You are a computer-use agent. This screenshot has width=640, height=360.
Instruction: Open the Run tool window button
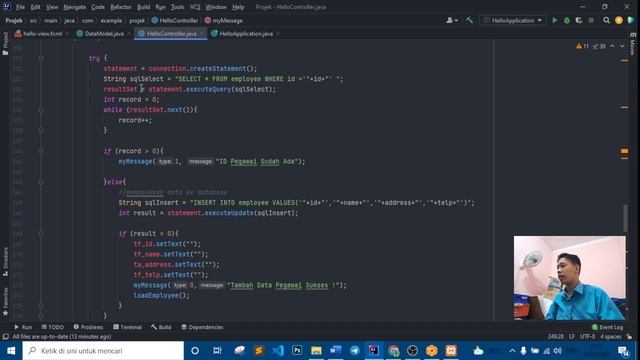pos(23,327)
